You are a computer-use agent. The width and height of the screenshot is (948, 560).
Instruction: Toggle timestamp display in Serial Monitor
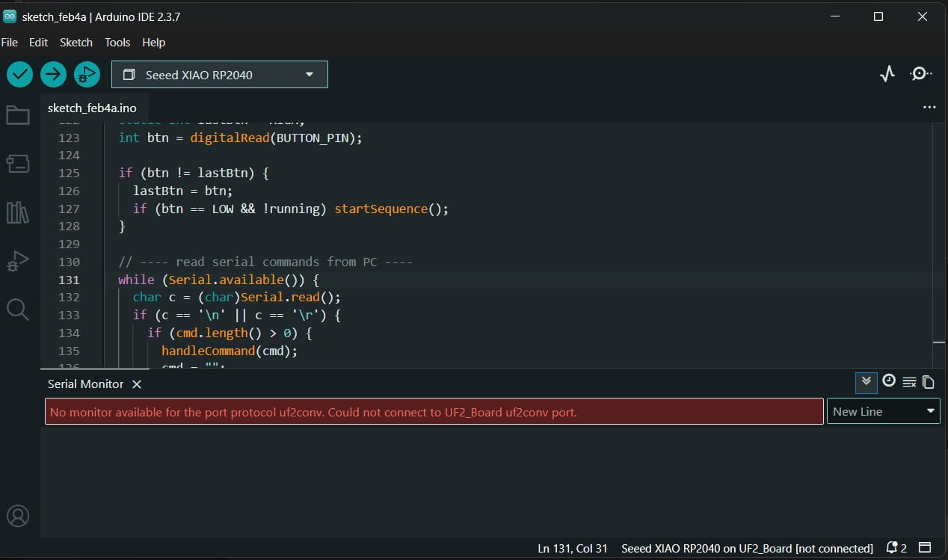pos(888,381)
